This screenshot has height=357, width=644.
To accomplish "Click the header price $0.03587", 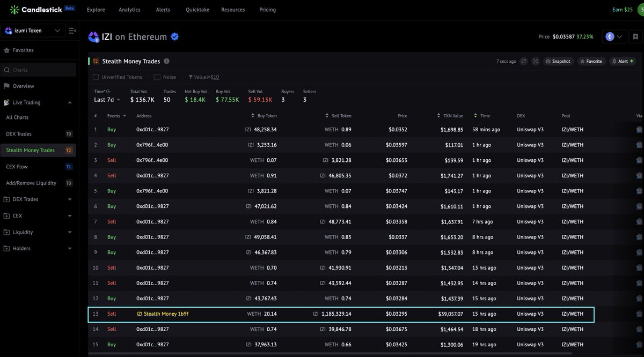I will coord(563,37).
